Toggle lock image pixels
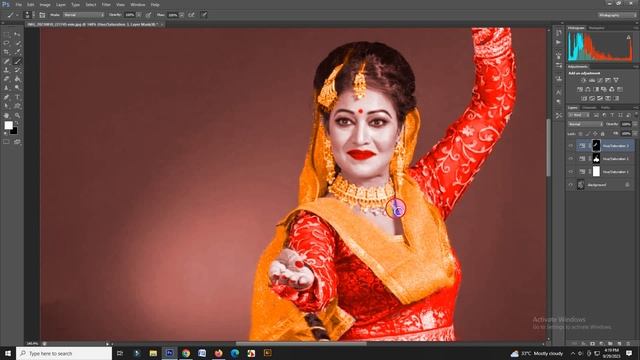 pyautogui.click(x=587, y=134)
